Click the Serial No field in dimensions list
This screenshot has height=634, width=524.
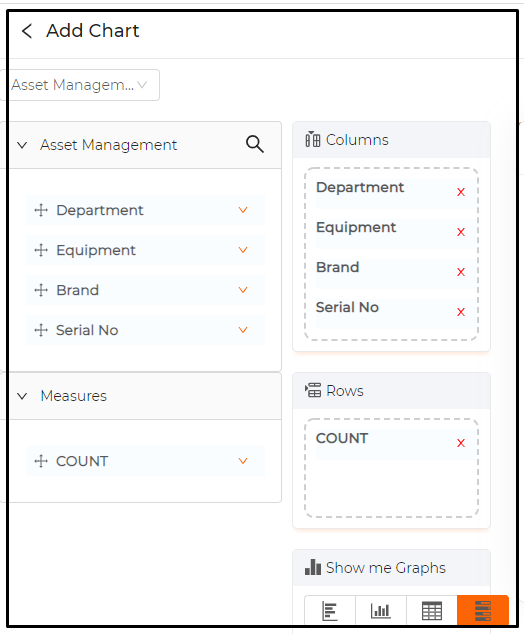(x=146, y=330)
